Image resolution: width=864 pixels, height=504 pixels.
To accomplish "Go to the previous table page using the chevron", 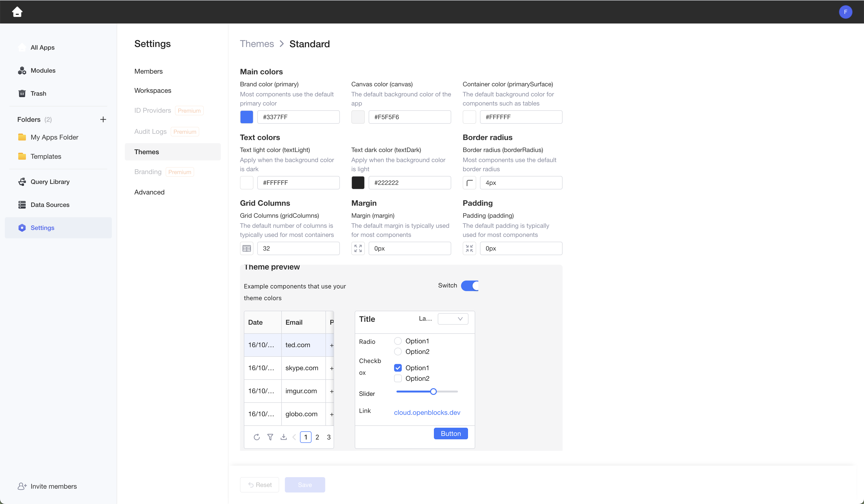I will coord(294,437).
